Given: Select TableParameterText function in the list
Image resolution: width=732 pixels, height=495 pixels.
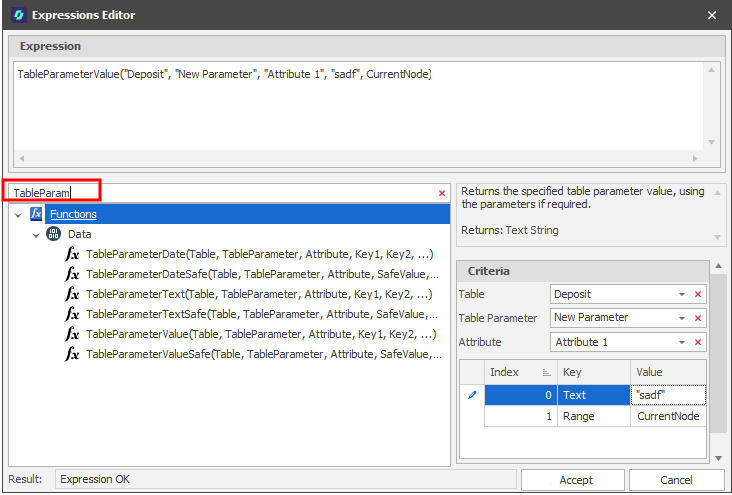Looking at the screenshot, I should coord(258,294).
